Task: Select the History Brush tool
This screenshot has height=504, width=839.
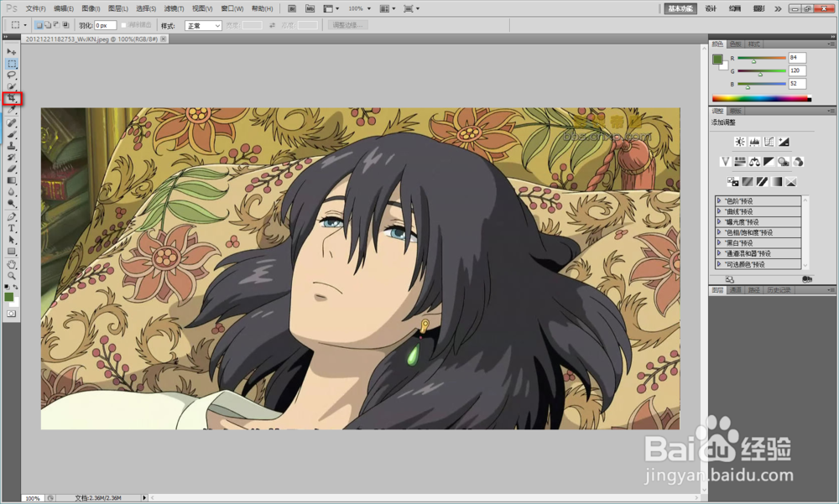Action: click(11, 158)
